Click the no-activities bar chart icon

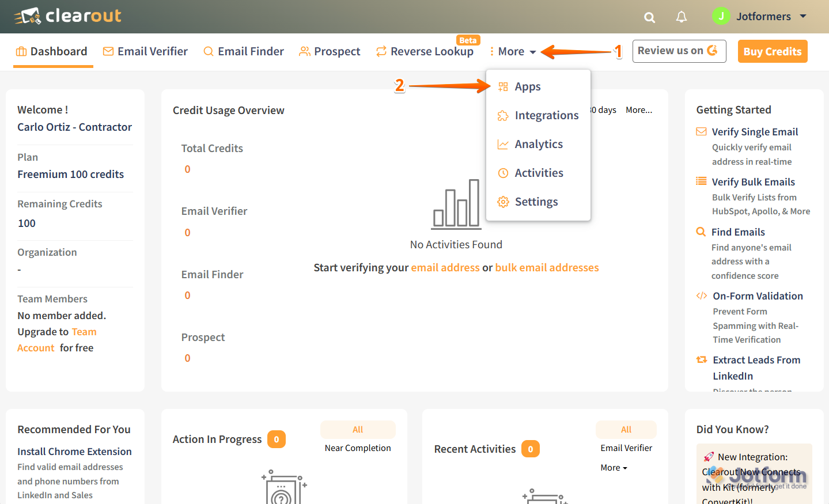point(456,204)
